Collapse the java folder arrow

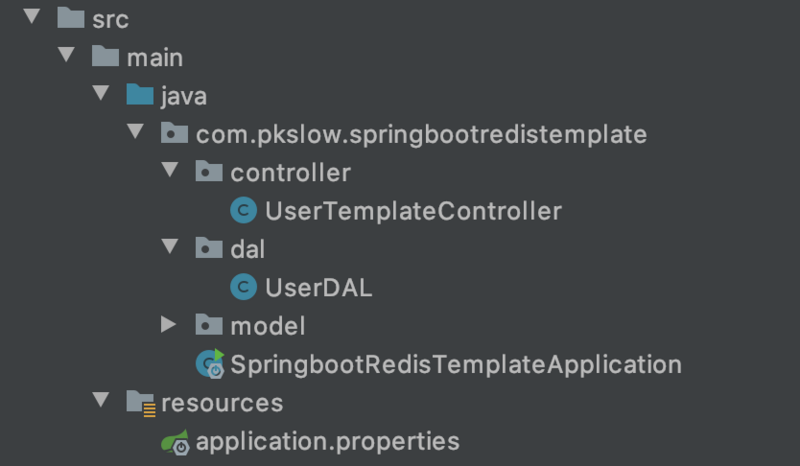coord(100,95)
